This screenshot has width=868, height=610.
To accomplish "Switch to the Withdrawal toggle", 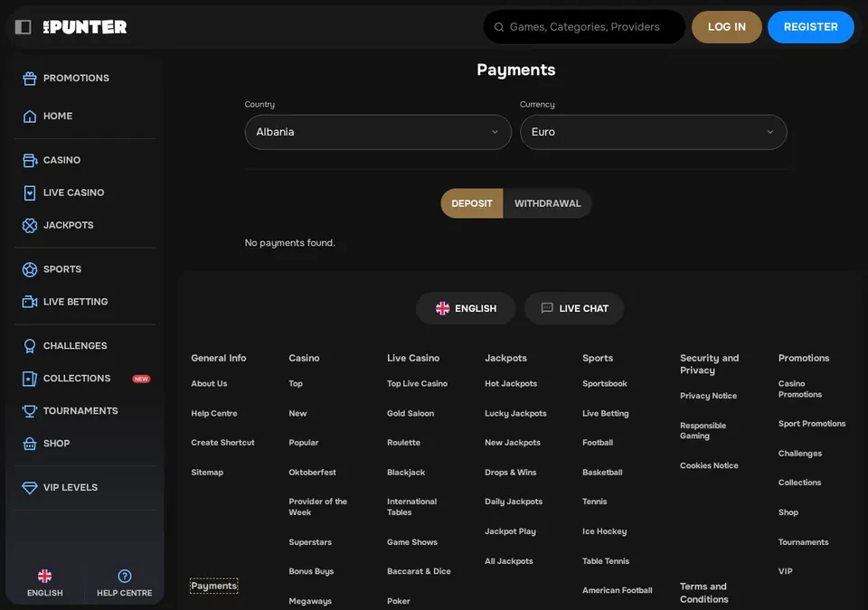I will click(548, 203).
